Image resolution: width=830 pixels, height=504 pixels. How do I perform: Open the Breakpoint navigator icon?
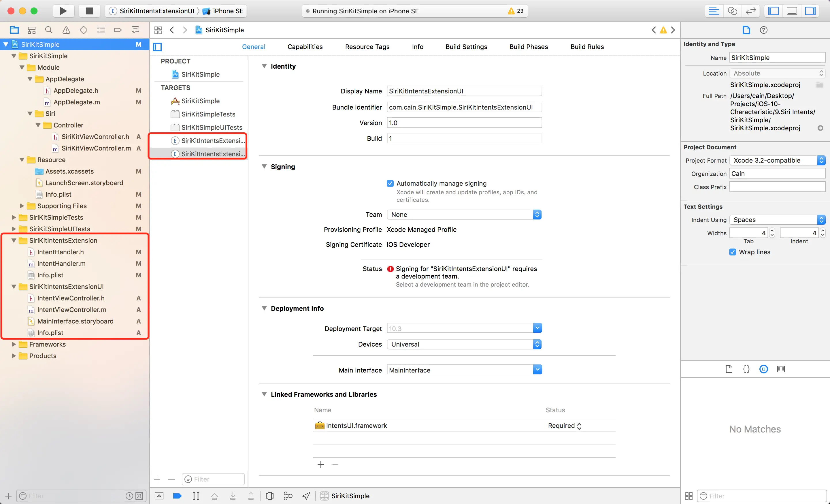(118, 30)
